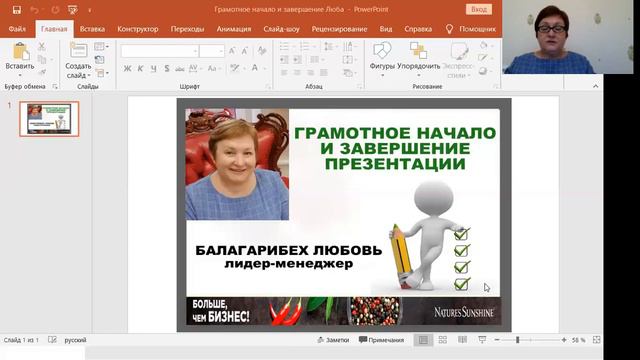Click the Save icon in title bar
Screen dimensions: 640x360
[17, 10]
